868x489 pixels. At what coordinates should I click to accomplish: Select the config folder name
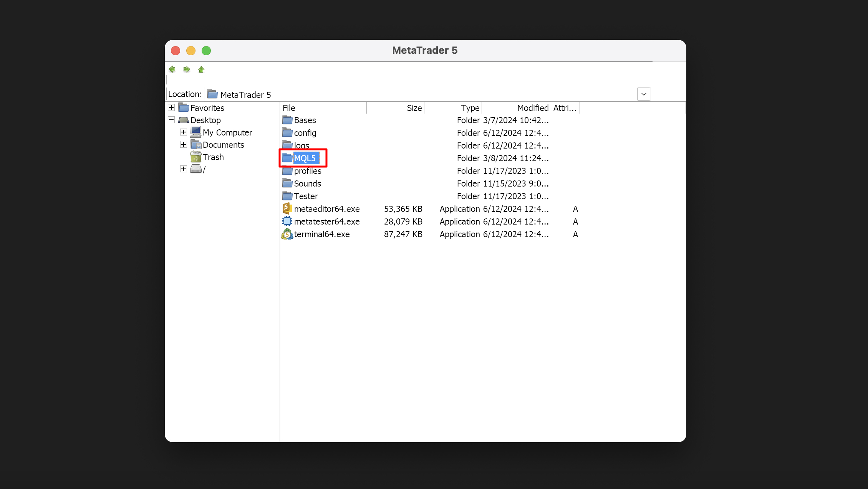(305, 133)
